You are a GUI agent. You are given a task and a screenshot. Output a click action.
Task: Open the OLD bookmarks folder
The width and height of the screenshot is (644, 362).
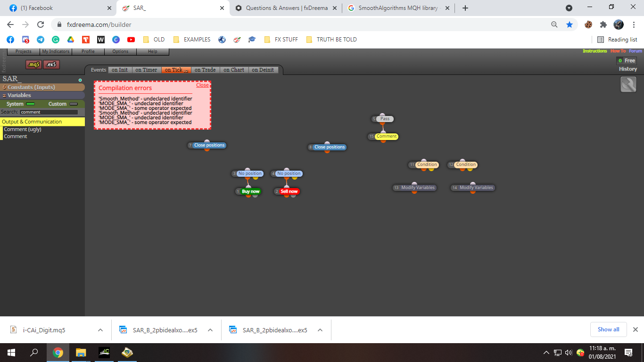tap(154, 40)
